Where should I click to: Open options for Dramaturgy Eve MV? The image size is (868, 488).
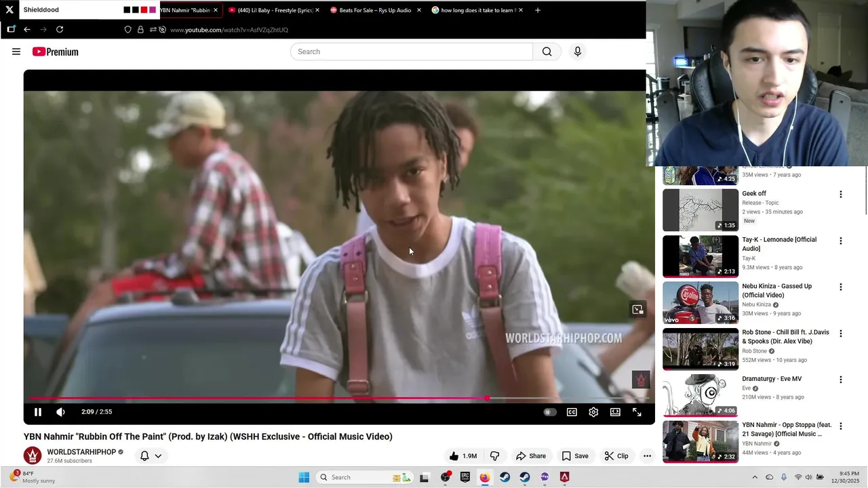point(841,380)
